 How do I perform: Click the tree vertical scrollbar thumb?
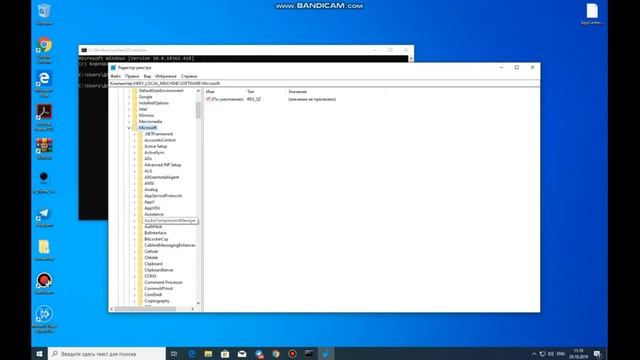(x=198, y=110)
